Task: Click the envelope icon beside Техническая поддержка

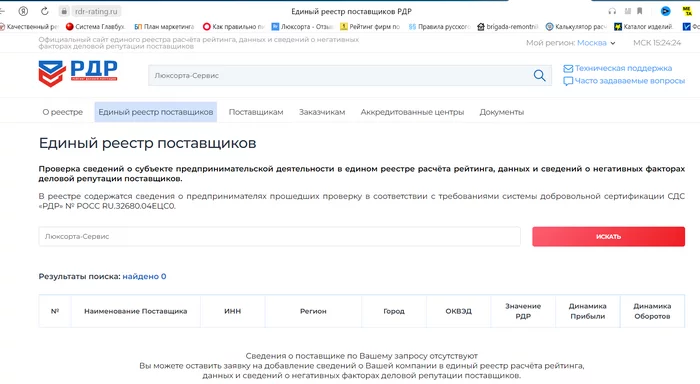Action: [x=568, y=68]
